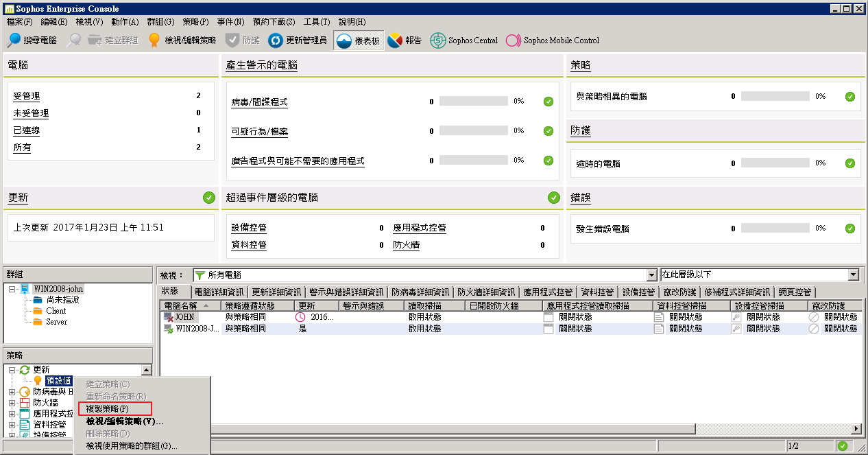Screen dimensions: 868x455
Task: Open the 工具(T) menu
Action: point(317,22)
